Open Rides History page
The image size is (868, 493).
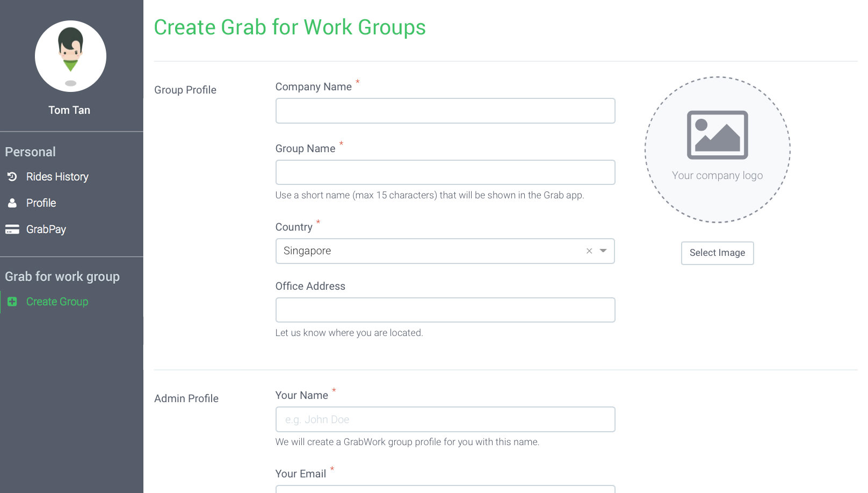point(57,177)
